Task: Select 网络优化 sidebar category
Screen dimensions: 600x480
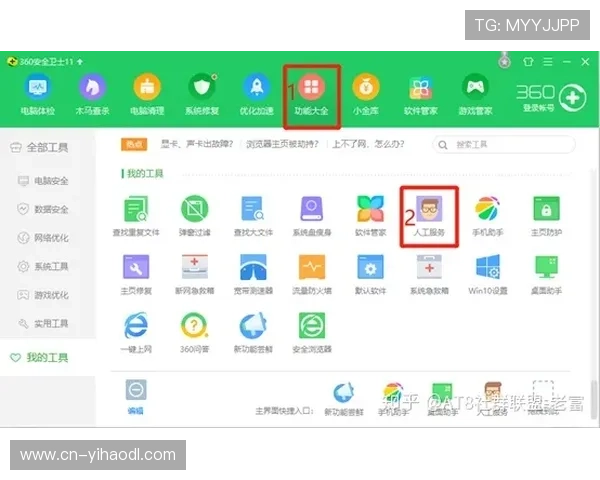Action: click(x=43, y=238)
